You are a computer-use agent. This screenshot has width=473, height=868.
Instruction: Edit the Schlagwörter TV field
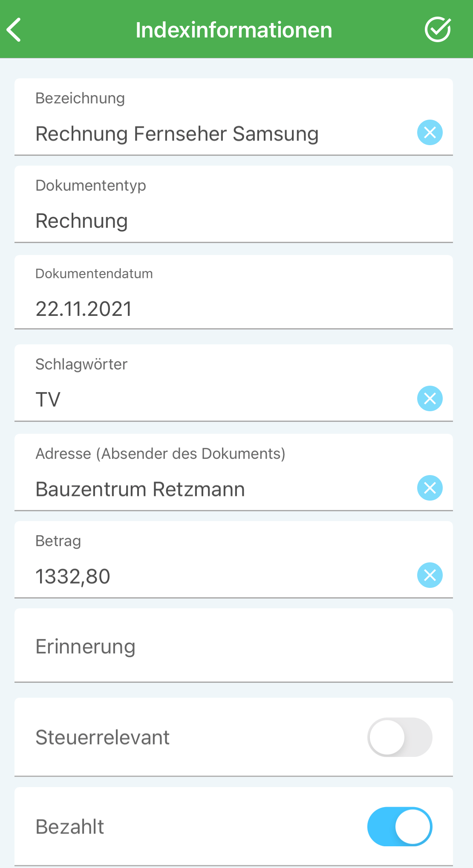tap(213, 399)
